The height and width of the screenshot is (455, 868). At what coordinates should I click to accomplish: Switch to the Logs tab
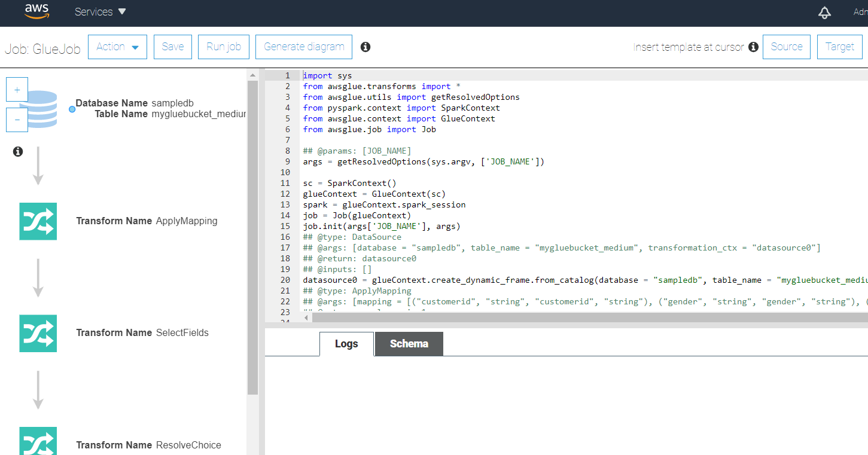(346, 344)
